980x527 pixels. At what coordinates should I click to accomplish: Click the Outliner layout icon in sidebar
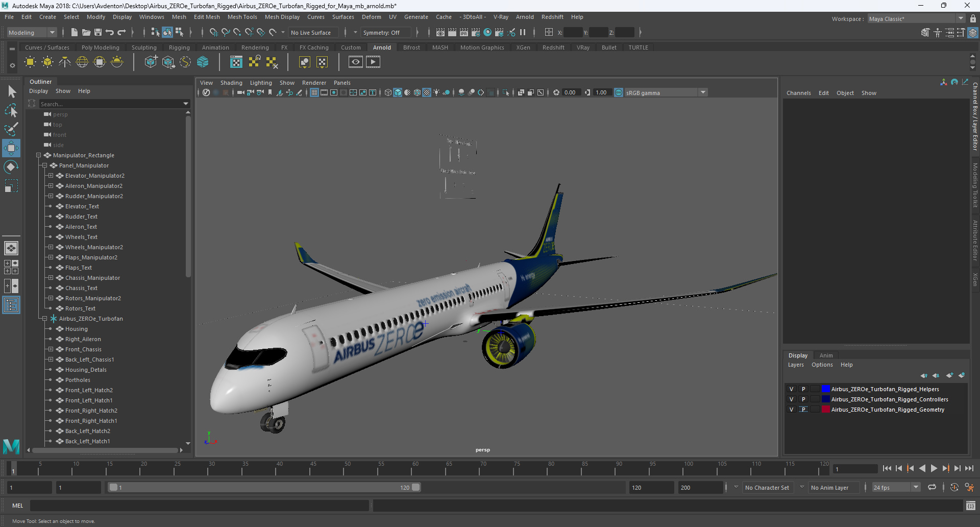(11, 305)
